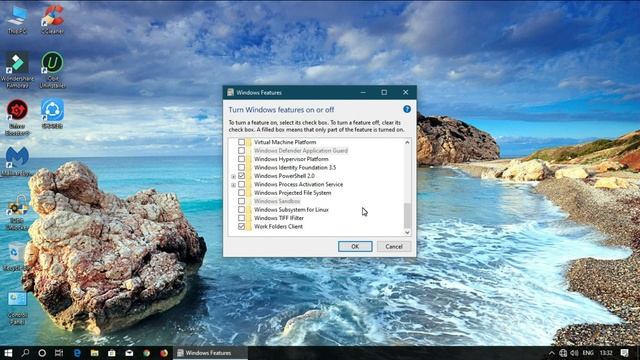Uncheck Windows PowerShell 2.0 checkbox

click(x=241, y=176)
